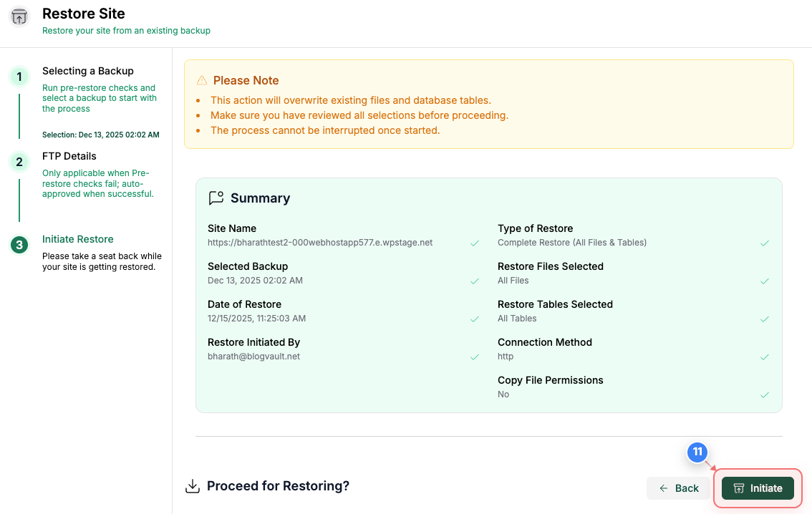Click the green checkmark beside Site Name

coord(474,243)
